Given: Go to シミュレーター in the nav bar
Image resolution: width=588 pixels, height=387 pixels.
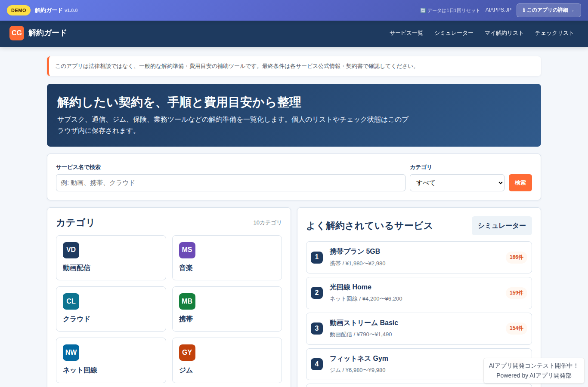Looking at the screenshot, I should coord(454,33).
